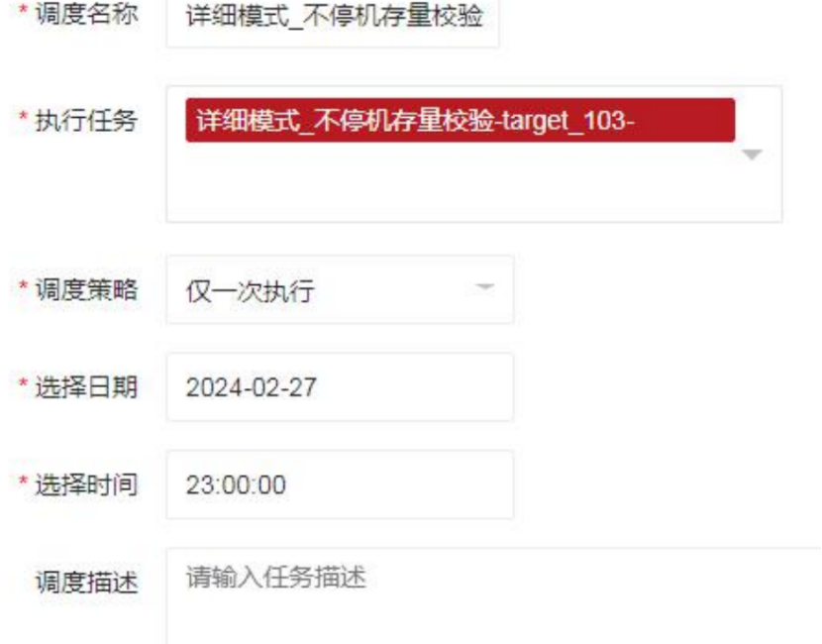
Task: Click the dropdown arrow in 执行任务 box
Action: point(752,155)
